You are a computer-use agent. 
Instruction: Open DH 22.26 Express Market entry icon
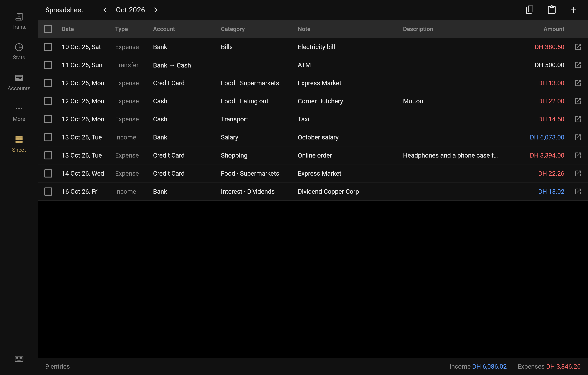[x=578, y=173]
